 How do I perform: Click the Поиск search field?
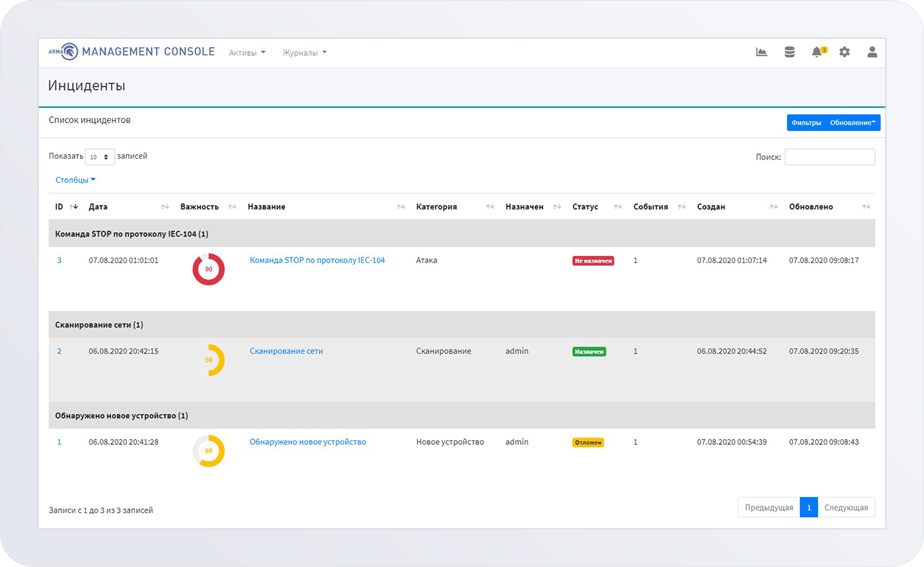pyautogui.click(x=830, y=157)
